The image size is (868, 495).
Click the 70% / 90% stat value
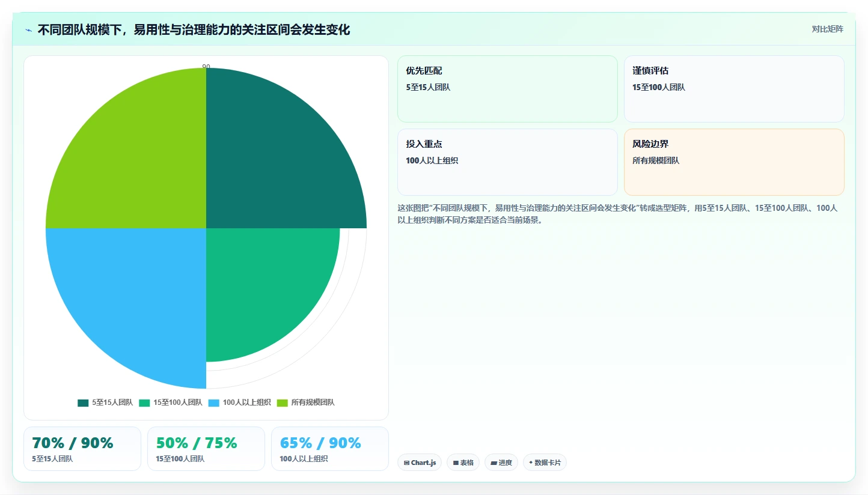coord(73,443)
